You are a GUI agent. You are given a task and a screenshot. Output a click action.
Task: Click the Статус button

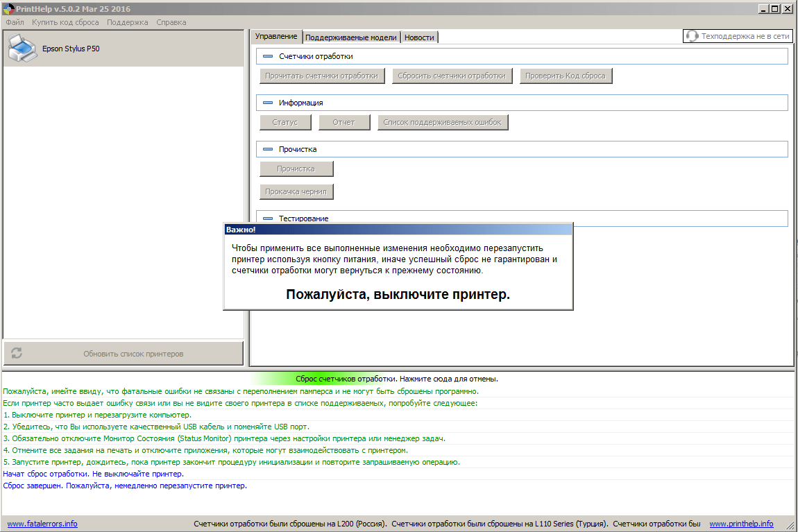tap(285, 122)
